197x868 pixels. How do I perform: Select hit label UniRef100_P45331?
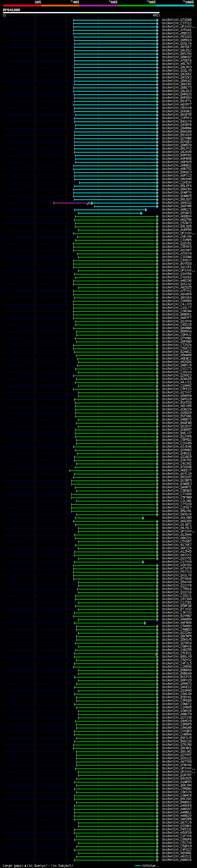177,829
